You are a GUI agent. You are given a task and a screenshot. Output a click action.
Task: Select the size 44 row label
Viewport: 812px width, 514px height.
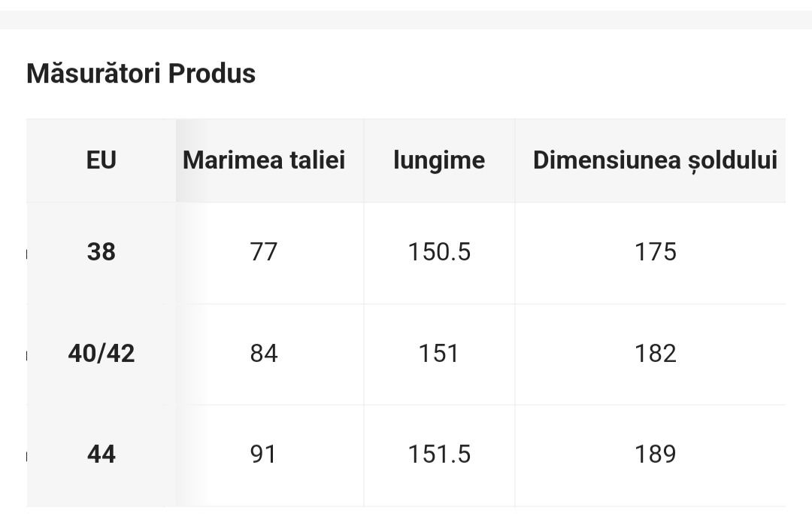point(101,455)
